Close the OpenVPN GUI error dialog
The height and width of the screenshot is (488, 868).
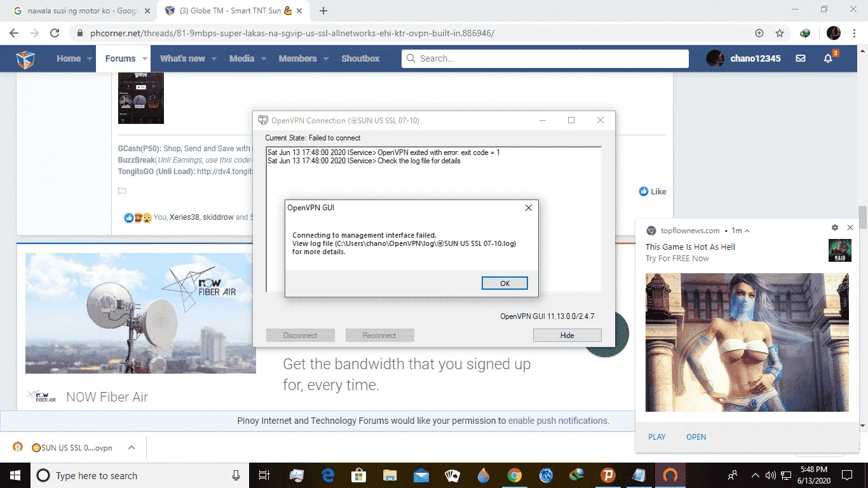tap(528, 208)
